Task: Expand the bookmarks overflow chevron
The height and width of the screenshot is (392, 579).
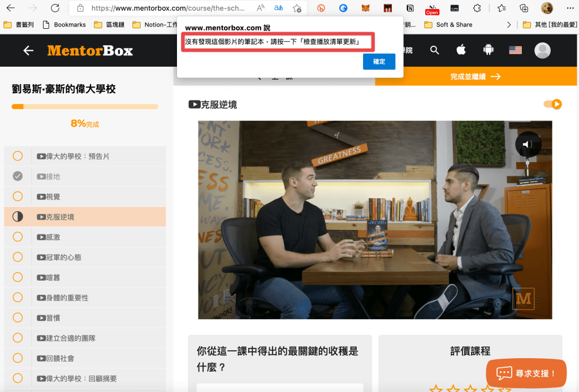Action: 509,25
